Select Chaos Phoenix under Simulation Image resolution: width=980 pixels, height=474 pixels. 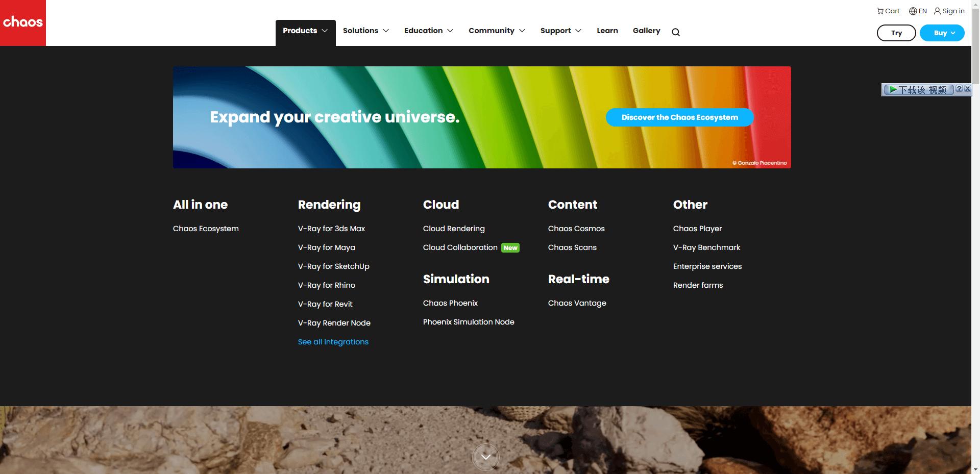(x=450, y=303)
